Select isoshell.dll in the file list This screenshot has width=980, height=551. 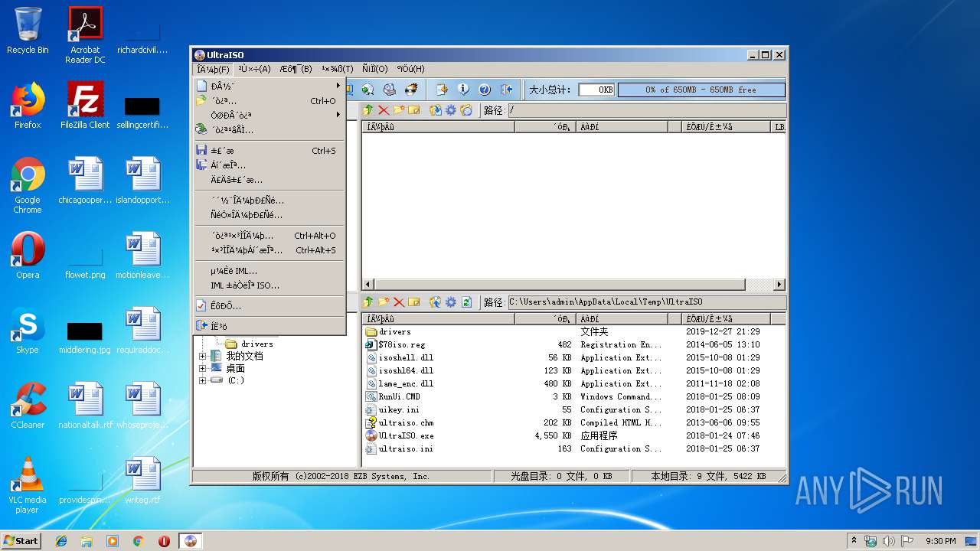(399, 357)
